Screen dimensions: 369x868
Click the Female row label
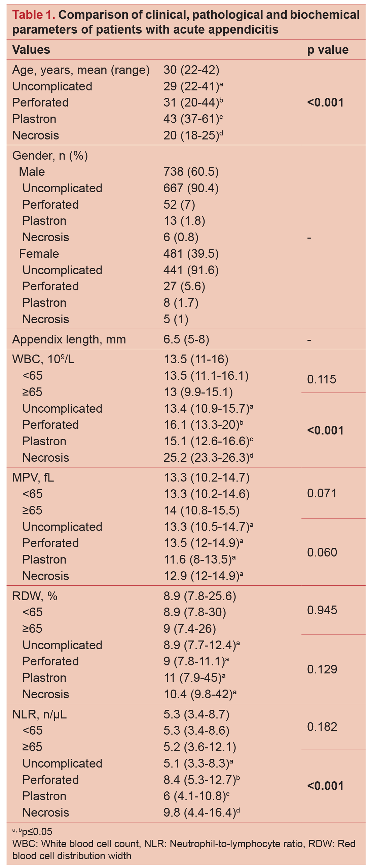tap(39, 254)
